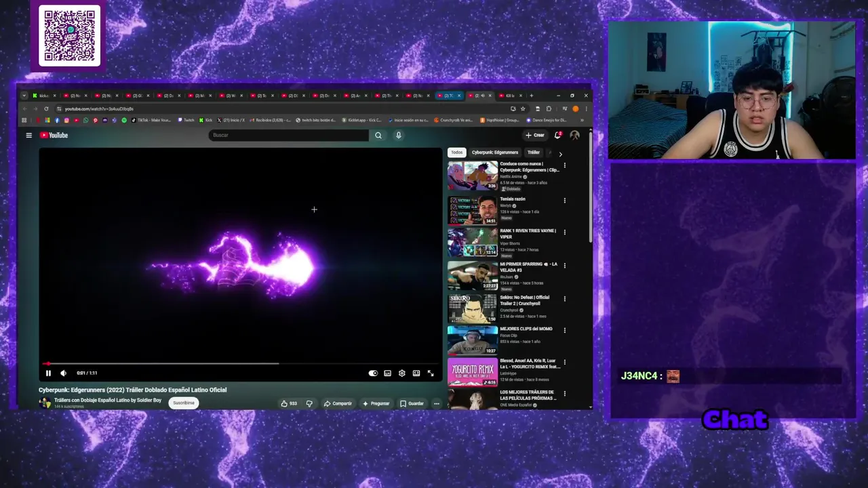Mute the video volume
Image resolution: width=868 pixels, height=488 pixels.
point(63,373)
